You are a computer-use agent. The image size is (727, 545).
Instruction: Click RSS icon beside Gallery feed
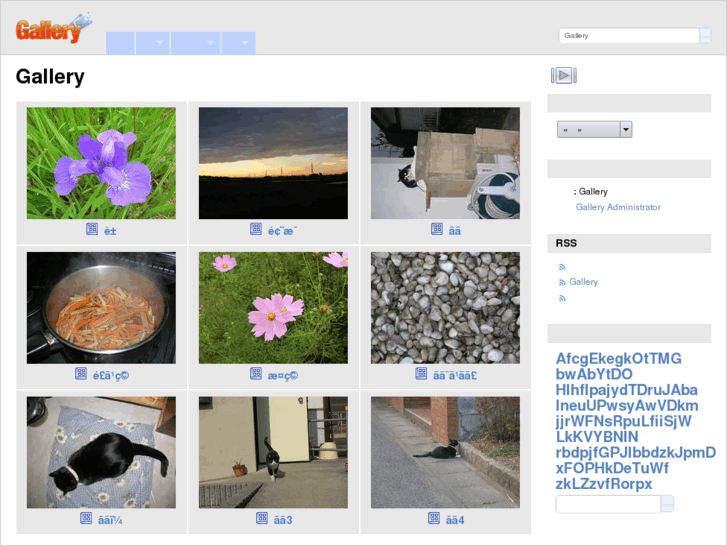[x=562, y=282]
